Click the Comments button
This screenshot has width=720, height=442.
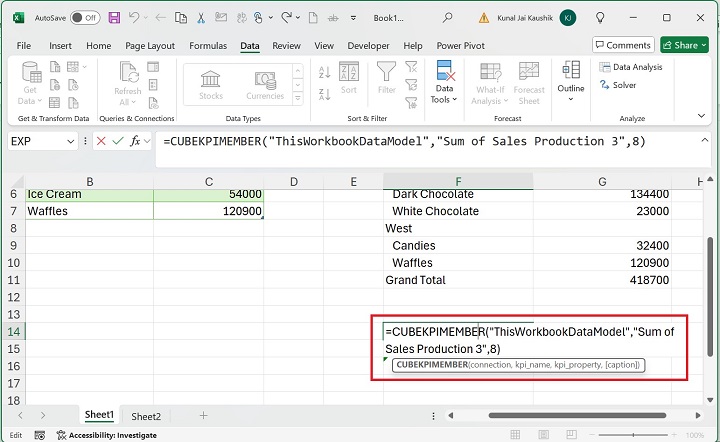622,45
